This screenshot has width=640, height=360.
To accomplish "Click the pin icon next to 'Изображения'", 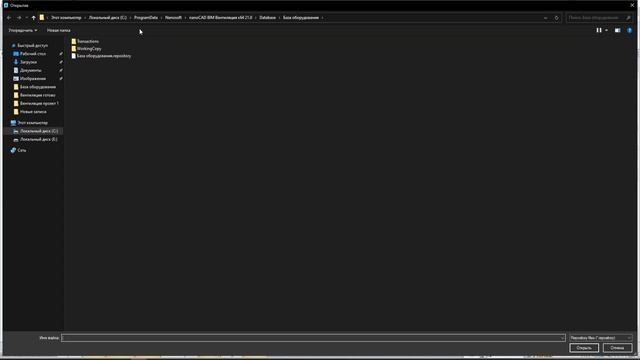I will coord(61,78).
